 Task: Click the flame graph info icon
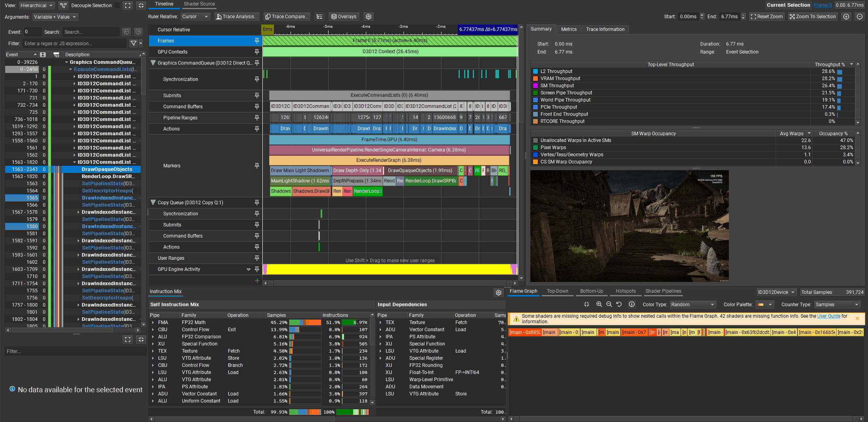pyautogui.click(x=632, y=305)
